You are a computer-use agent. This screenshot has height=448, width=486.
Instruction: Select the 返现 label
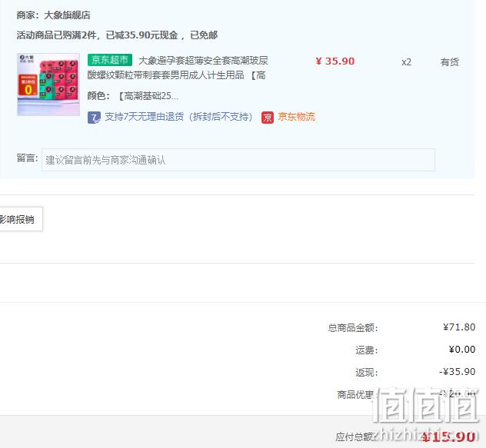[x=366, y=373]
